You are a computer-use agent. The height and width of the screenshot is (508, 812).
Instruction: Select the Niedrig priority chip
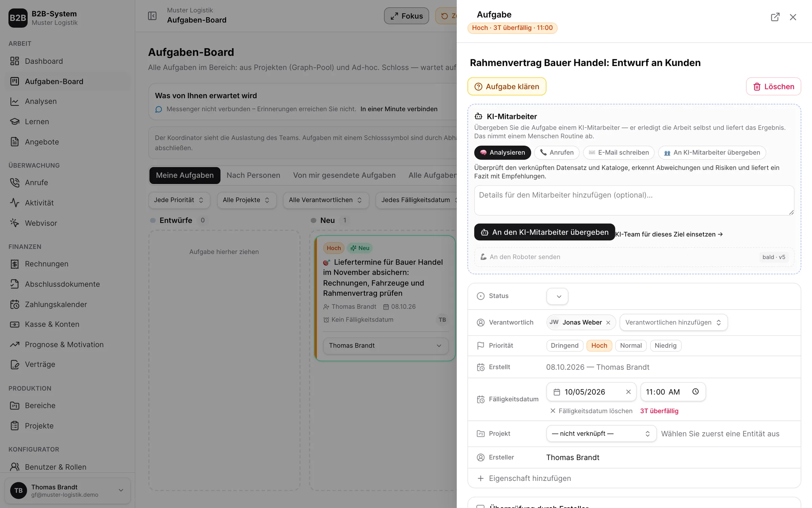666,345
